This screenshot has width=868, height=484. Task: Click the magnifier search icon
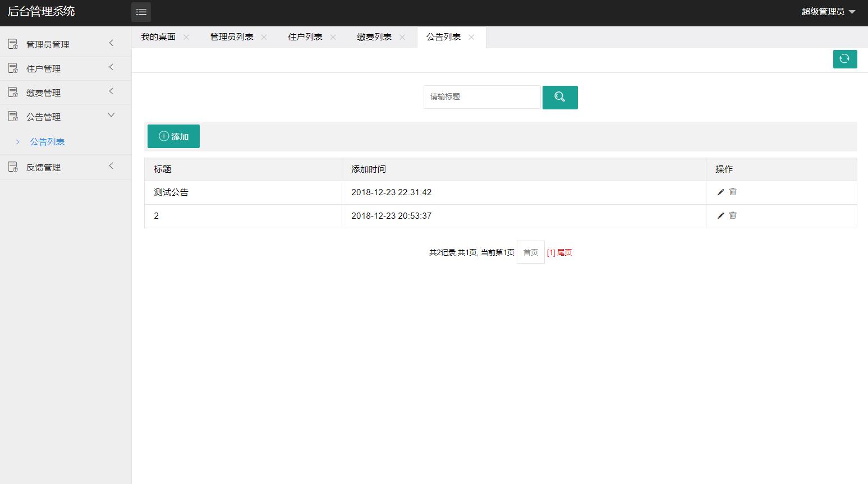[559, 97]
